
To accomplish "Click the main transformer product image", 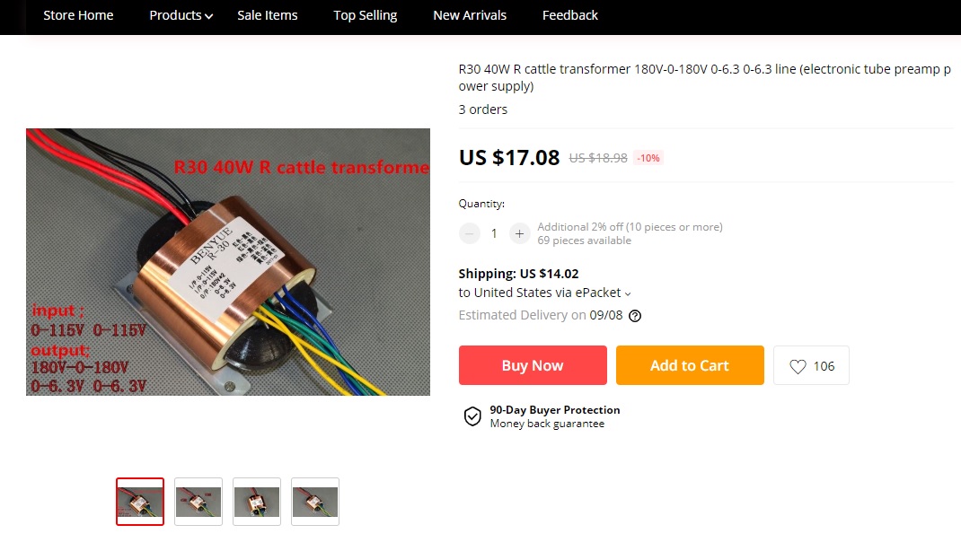I will click(228, 262).
